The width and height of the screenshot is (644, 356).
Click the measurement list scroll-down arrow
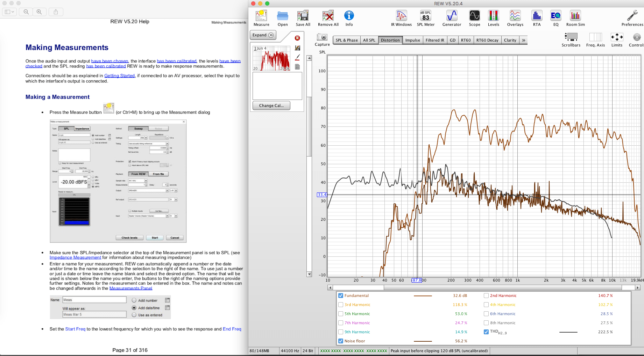[x=309, y=274]
